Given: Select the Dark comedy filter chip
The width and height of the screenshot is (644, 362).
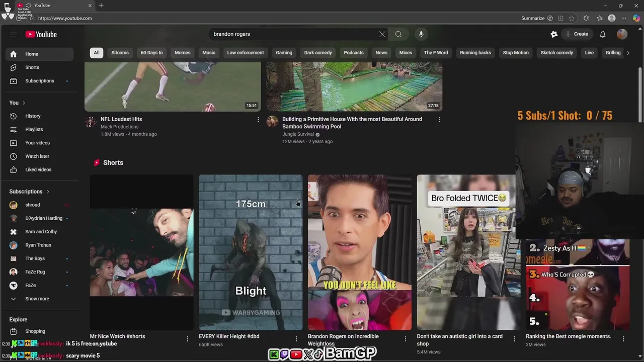Looking at the screenshot, I should 318,53.
